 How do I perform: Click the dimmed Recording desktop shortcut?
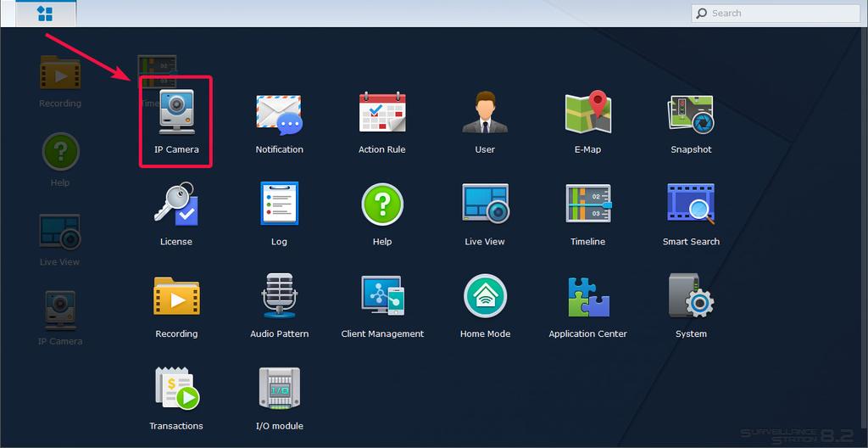click(x=60, y=72)
